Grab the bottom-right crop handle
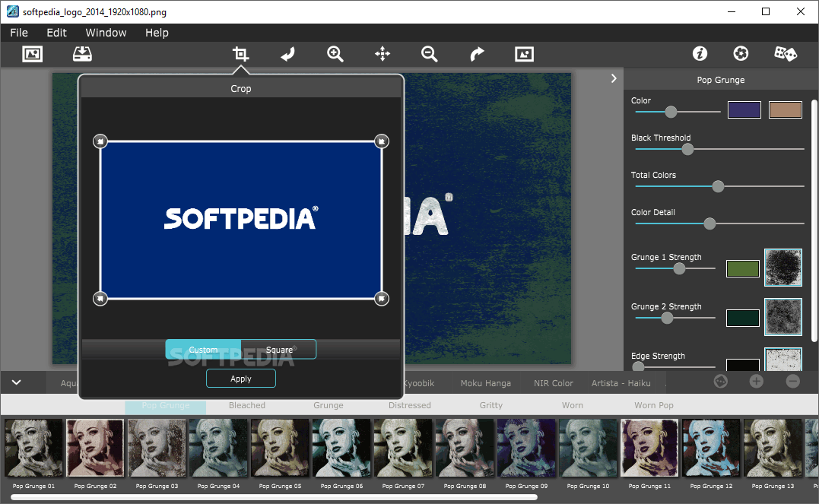The image size is (819, 504). tap(382, 298)
